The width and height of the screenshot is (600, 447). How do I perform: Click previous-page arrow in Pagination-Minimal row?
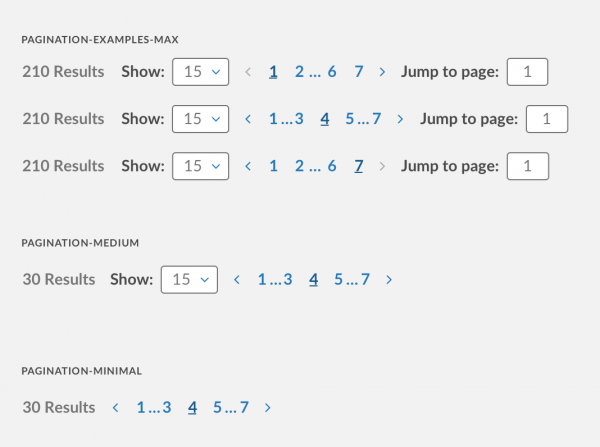pos(116,408)
